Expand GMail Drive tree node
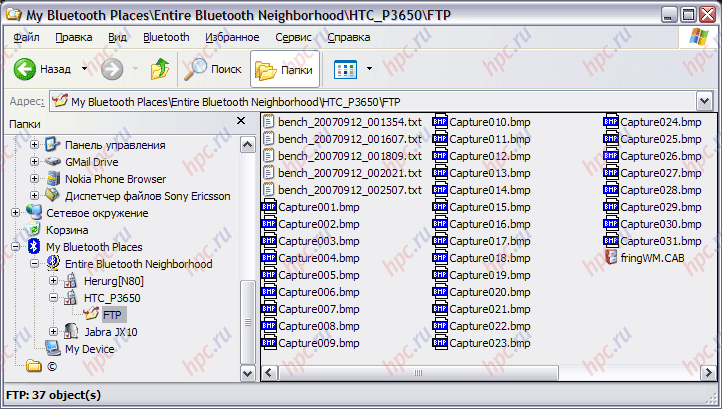The width and height of the screenshot is (722, 409). pyautogui.click(x=35, y=162)
